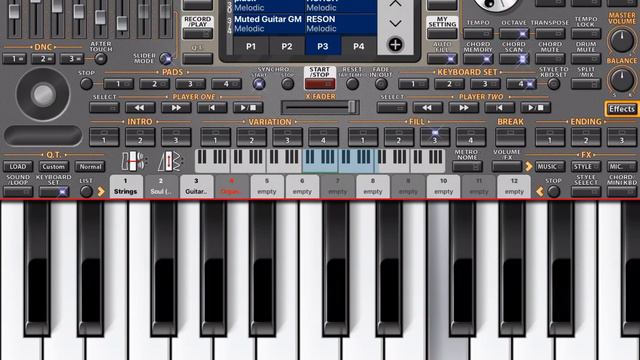Screen dimensions: 640x360
Task: Click the Stop button beside Style Select
Action: pyautogui.click(x=553, y=191)
